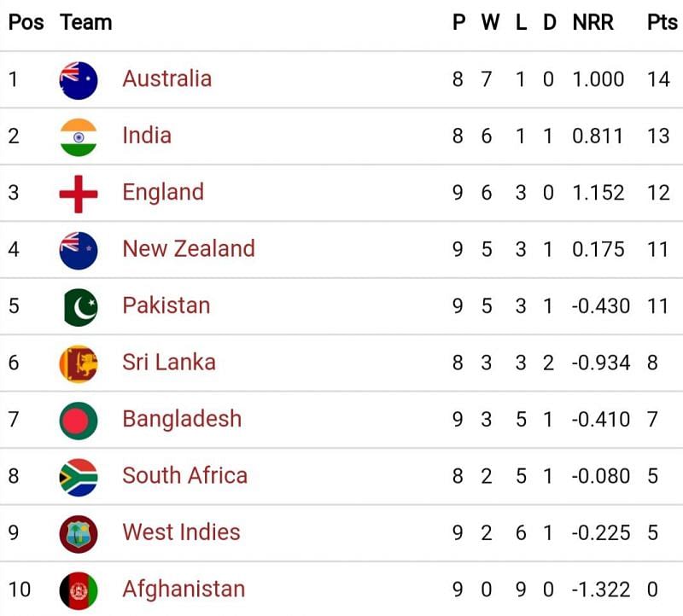
Task: Click the Sri Lanka flag icon
Action: [79, 363]
